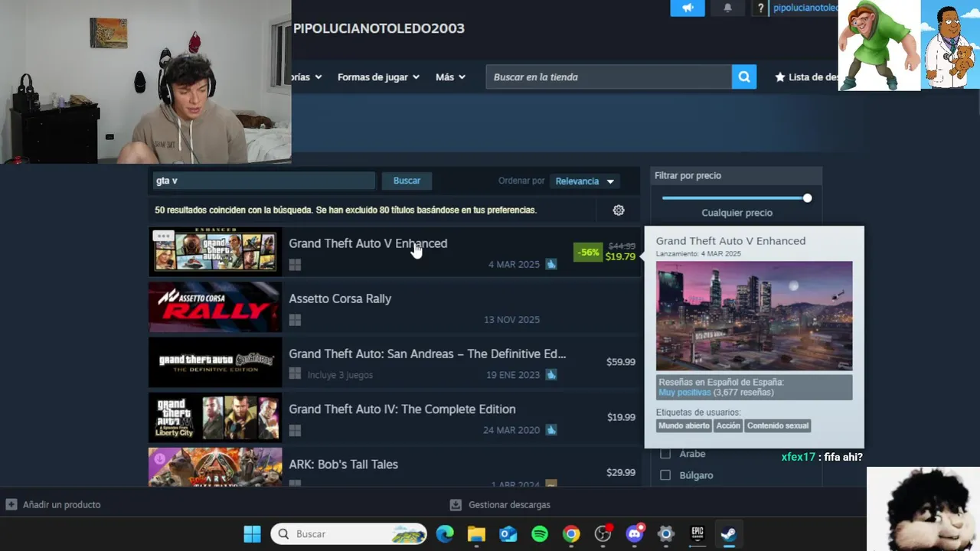This screenshot has height=551, width=980.
Task: Click the Contenido sexual user tag
Action: [x=778, y=425]
